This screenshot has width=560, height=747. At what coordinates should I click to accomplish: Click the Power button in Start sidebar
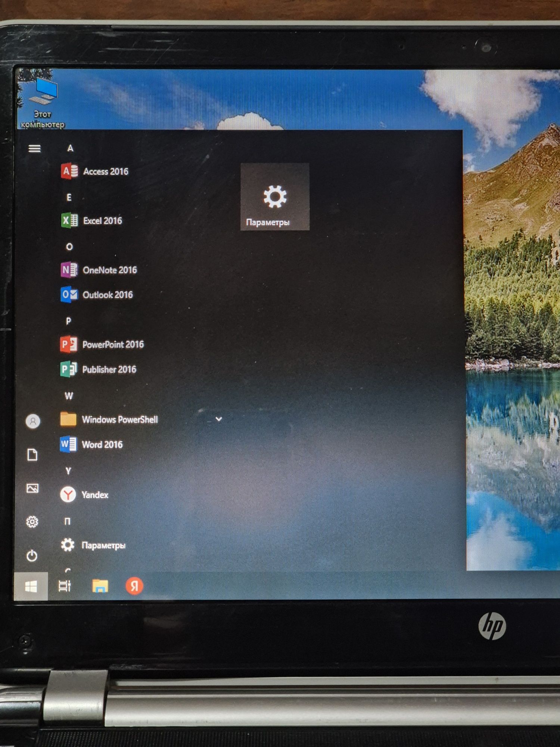32,555
